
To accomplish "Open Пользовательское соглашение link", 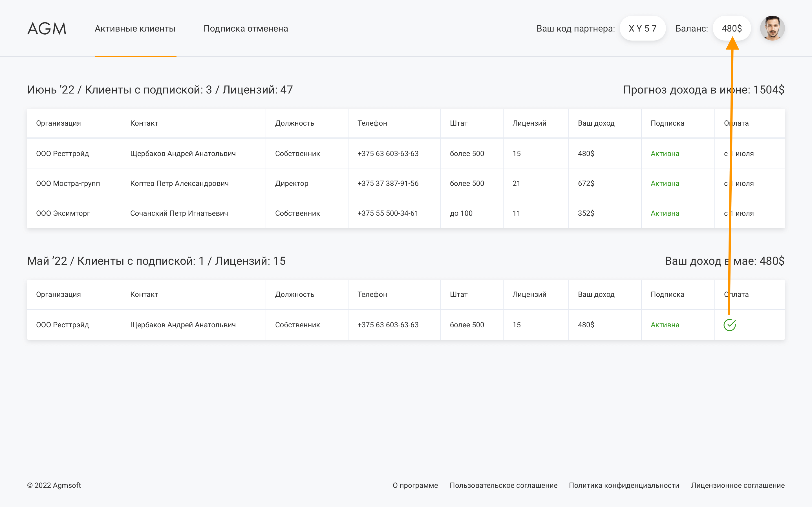I will [503, 485].
